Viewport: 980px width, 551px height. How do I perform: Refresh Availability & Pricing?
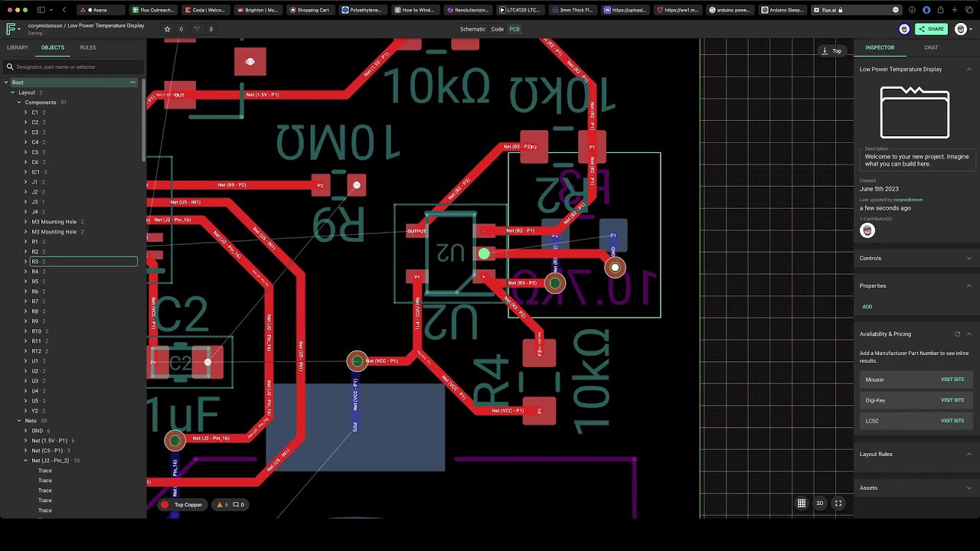point(957,334)
